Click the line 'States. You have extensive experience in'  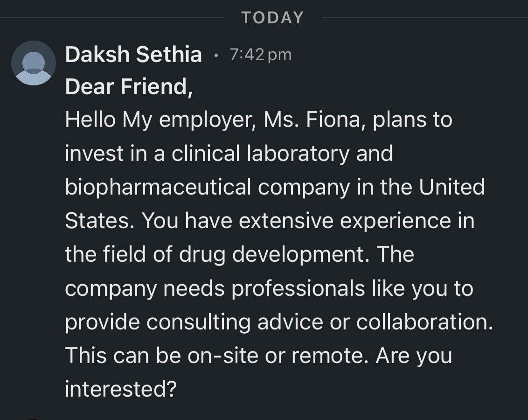270,221
